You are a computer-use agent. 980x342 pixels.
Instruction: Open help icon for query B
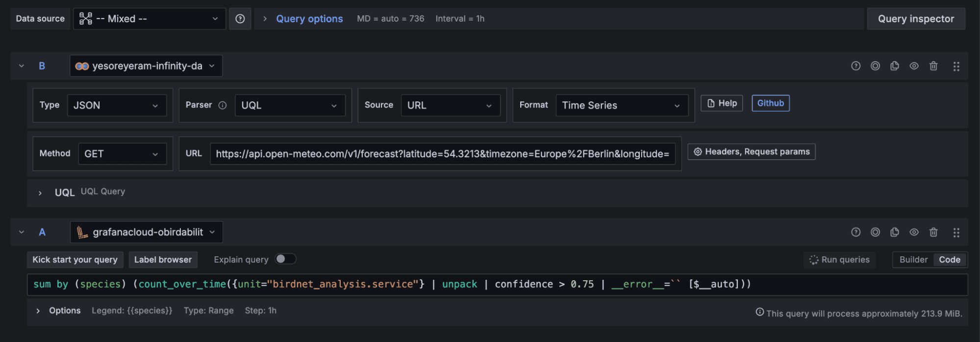click(x=856, y=66)
